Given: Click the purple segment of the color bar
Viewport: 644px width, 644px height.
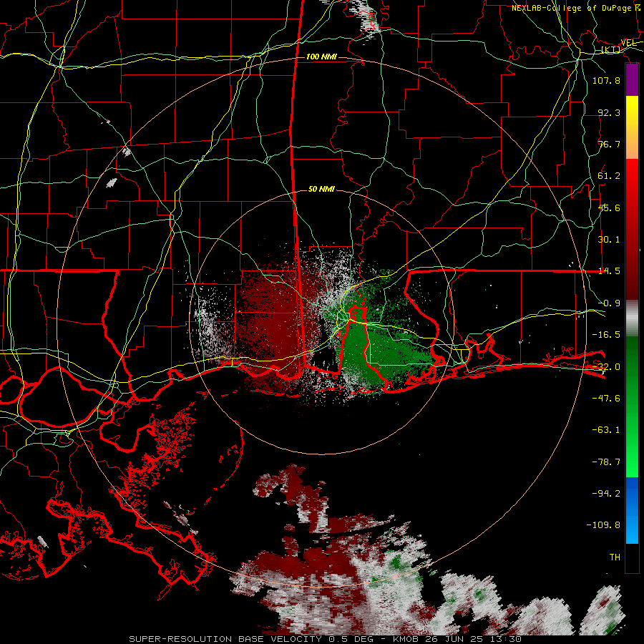Looking at the screenshot, I should coord(632,79).
